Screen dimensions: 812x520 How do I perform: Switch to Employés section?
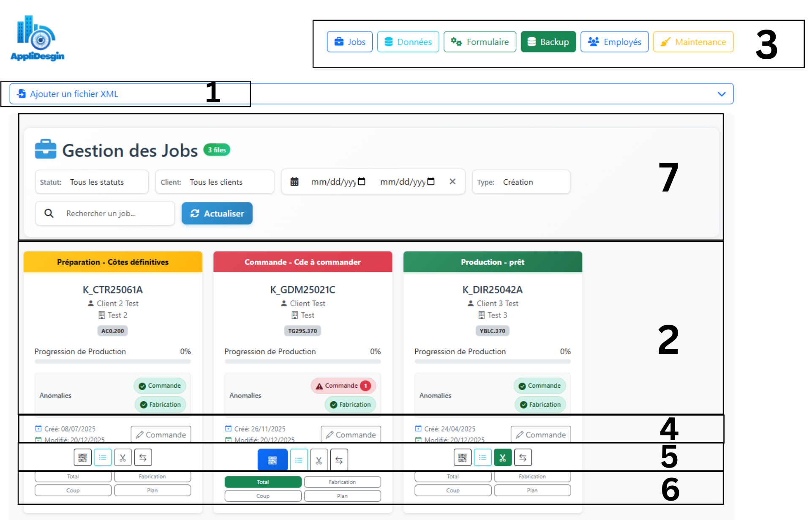614,42
